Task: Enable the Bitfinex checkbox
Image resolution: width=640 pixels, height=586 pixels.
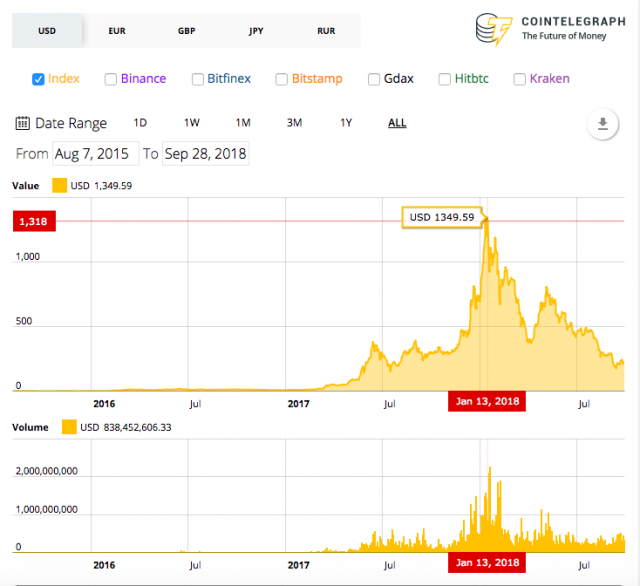Action: tap(198, 79)
